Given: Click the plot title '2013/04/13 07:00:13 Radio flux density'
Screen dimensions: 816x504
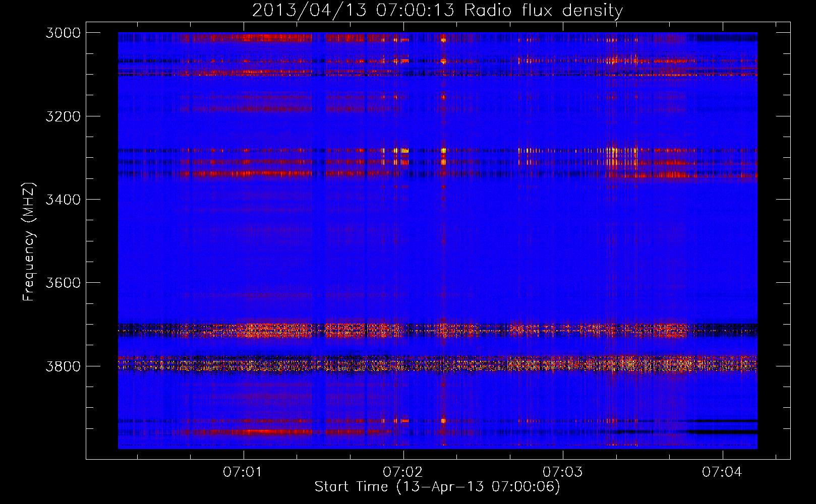Looking at the screenshot, I should [x=437, y=11].
